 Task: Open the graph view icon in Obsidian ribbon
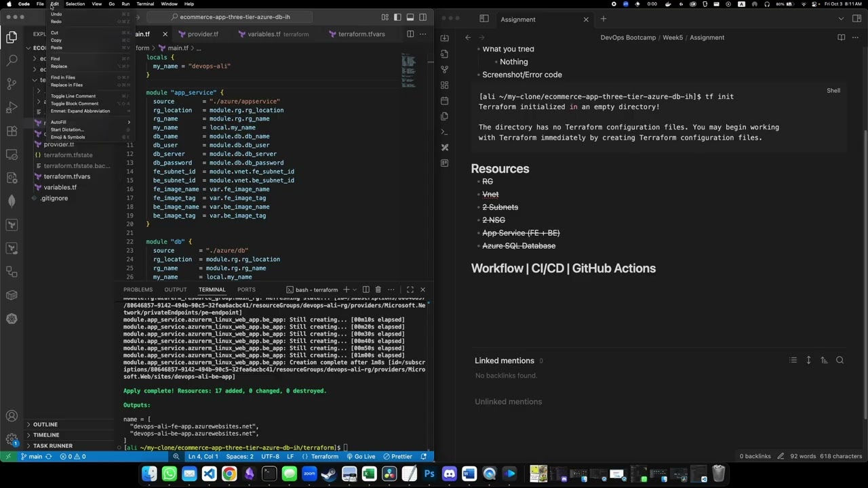(445, 69)
